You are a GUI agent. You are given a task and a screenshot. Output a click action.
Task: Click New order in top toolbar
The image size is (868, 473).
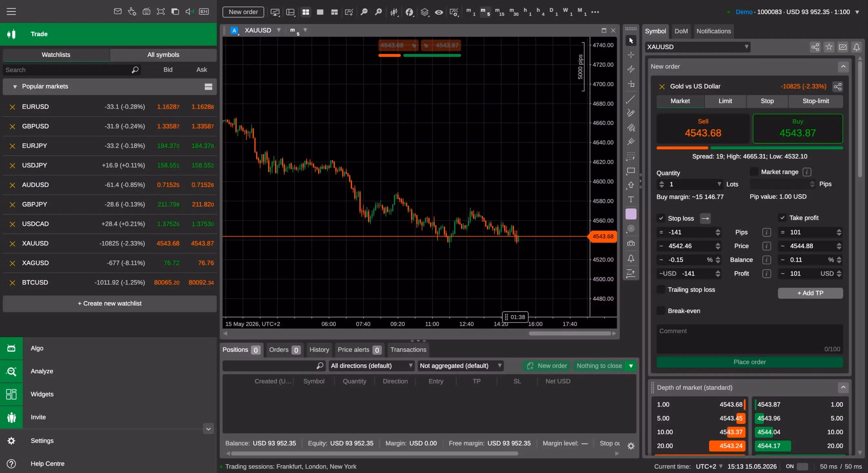click(243, 12)
